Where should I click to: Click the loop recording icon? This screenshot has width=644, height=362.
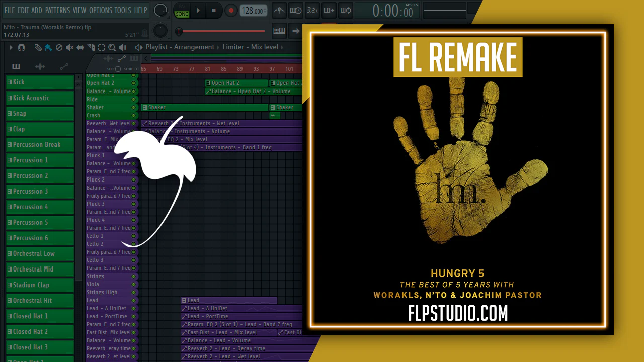click(346, 10)
